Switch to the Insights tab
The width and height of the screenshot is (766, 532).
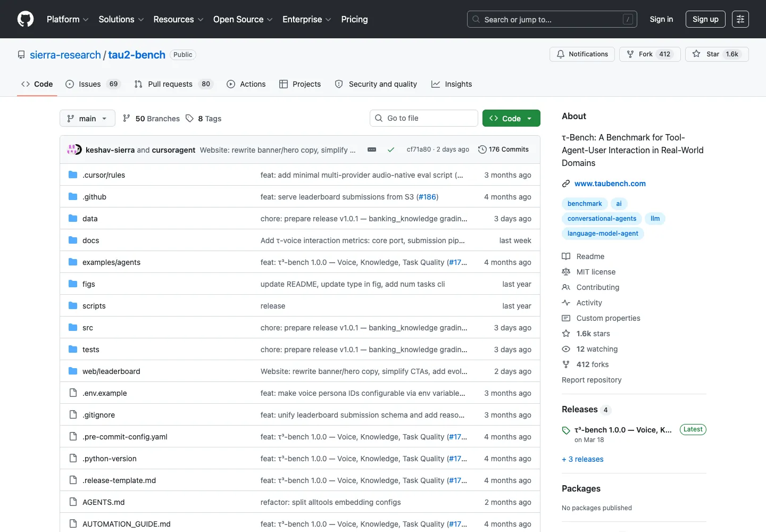click(x=452, y=84)
